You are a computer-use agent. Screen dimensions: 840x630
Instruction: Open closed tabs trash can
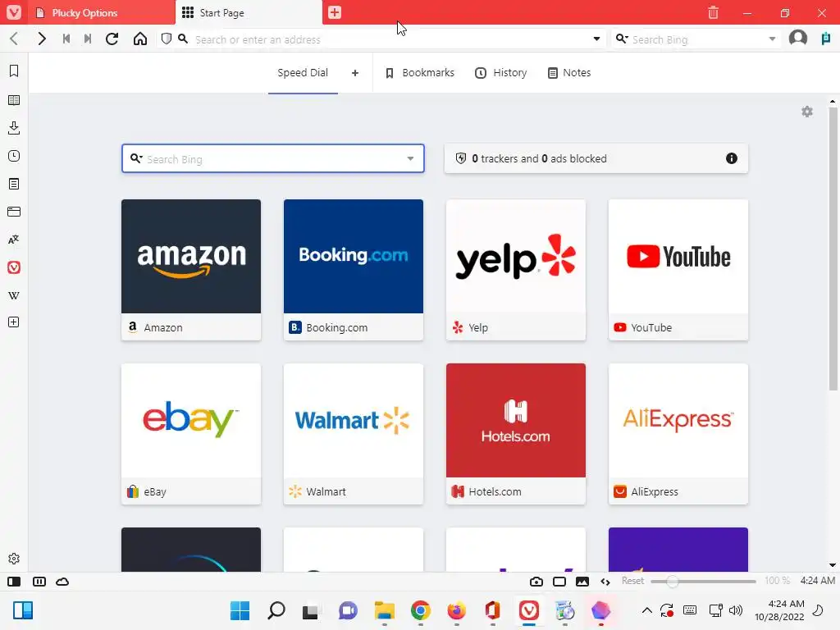[713, 12]
